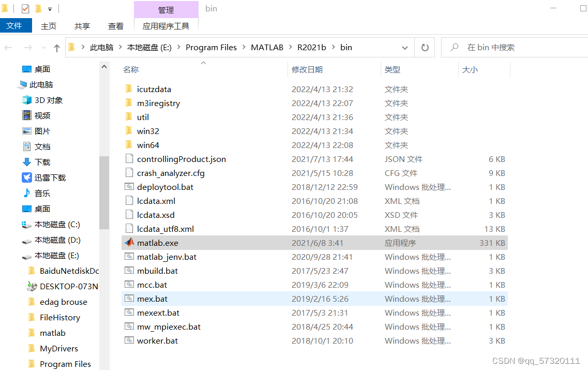The height and width of the screenshot is (370, 588).
Task: Open the recent locations dropdown arrow
Action: [43, 48]
